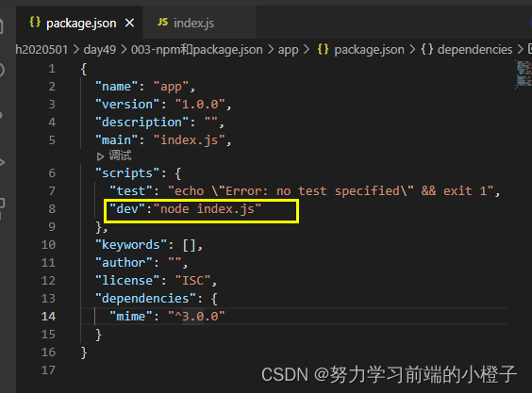
Task: Open the index.js tab
Action: [x=200, y=23]
